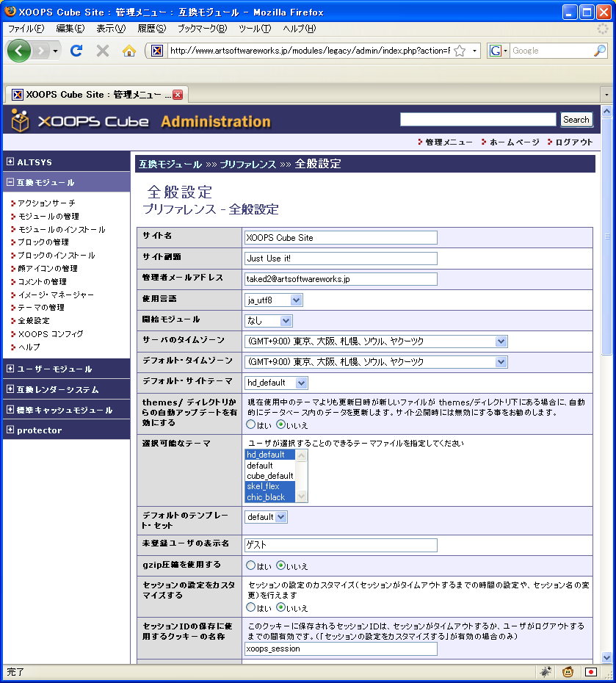Screen dimensions: 616x683
Task: Open the list all tabs dropdown
Action: (606, 95)
